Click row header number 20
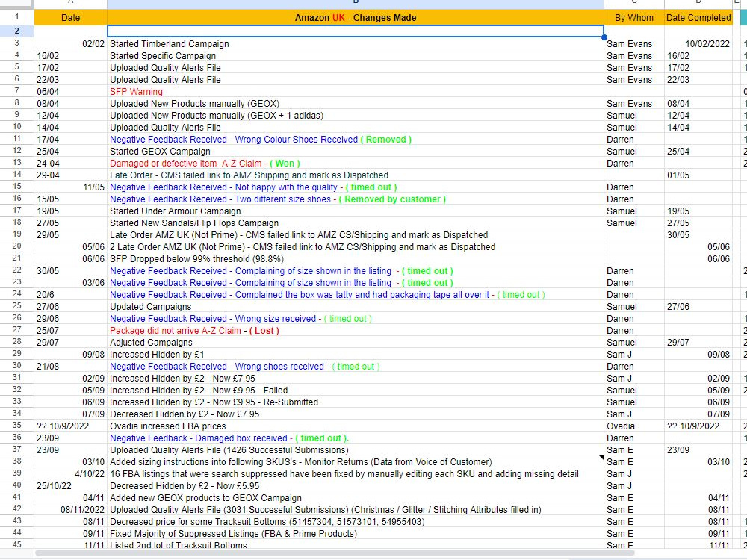The width and height of the screenshot is (747, 560). coord(16,246)
